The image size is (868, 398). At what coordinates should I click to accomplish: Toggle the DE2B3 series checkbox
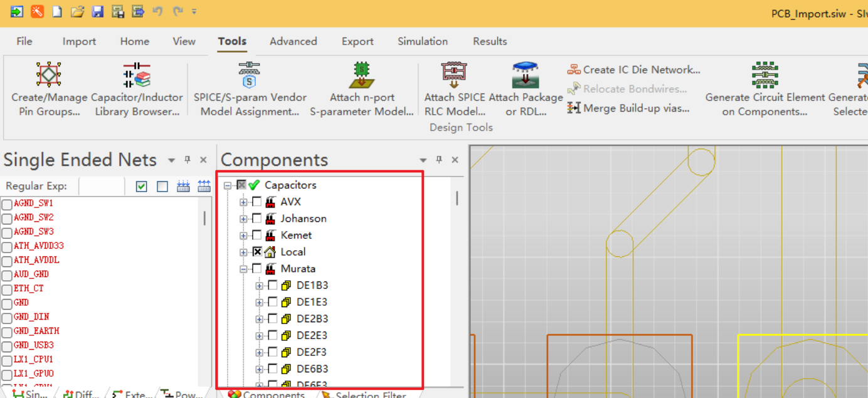click(x=272, y=318)
